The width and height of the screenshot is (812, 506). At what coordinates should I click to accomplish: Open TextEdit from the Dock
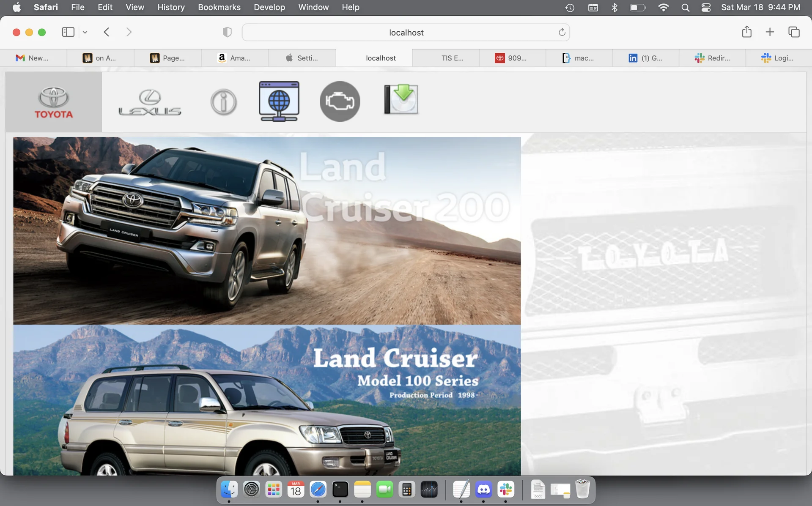pos(461,490)
